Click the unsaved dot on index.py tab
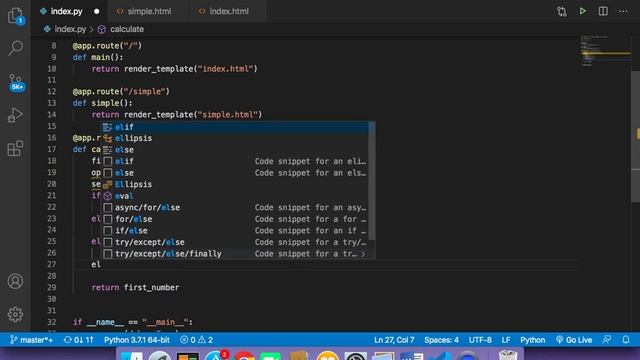Viewport: 640px width, 360px height. click(96, 11)
